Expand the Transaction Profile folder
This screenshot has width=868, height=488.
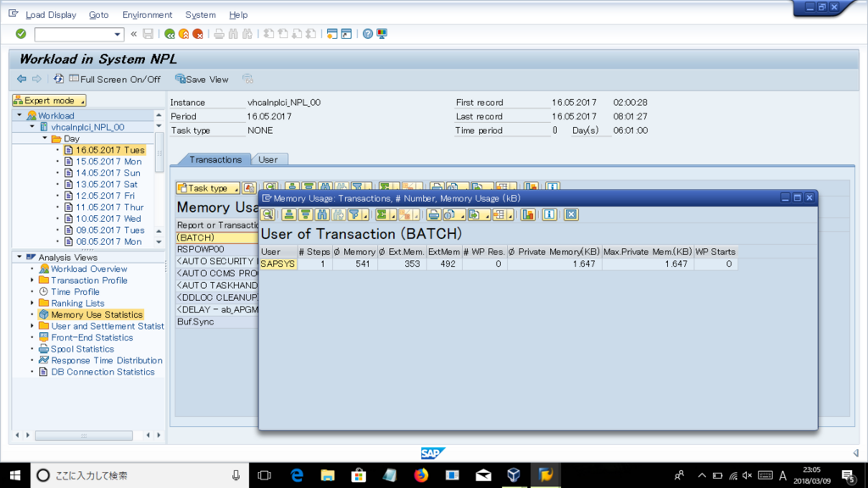[x=32, y=280]
